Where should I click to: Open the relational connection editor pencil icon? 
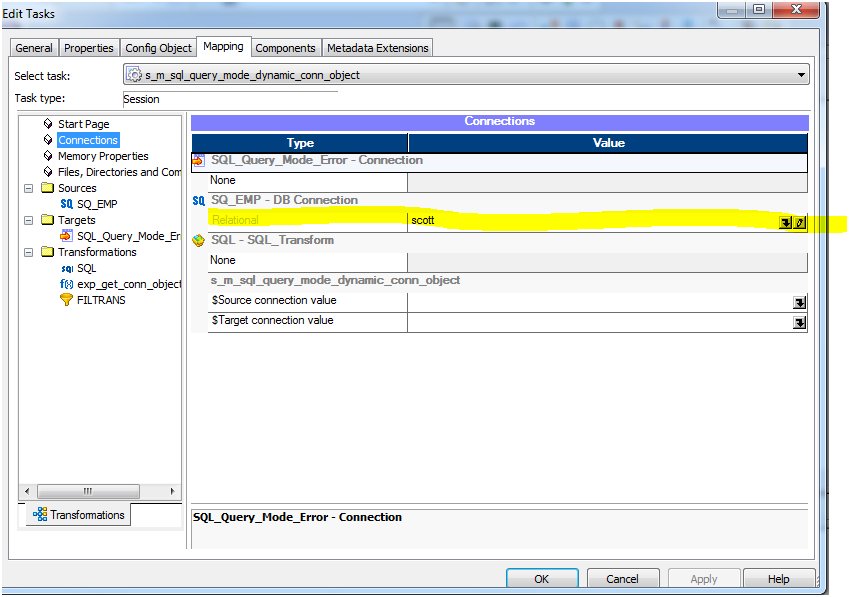pyautogui.click(x=800, y=223)
